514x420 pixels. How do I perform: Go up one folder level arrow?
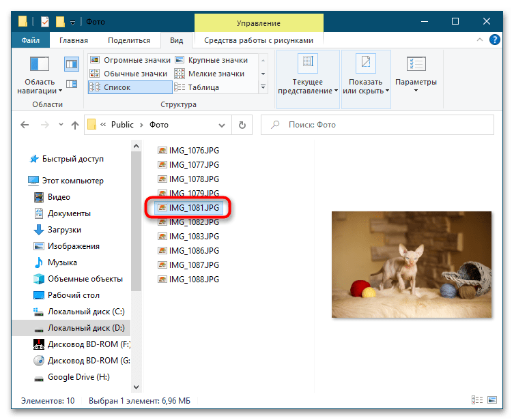(75, 125)
